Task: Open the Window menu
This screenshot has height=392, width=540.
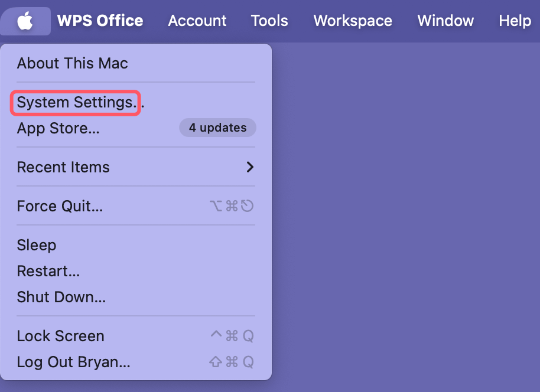Action: point(445,20)
